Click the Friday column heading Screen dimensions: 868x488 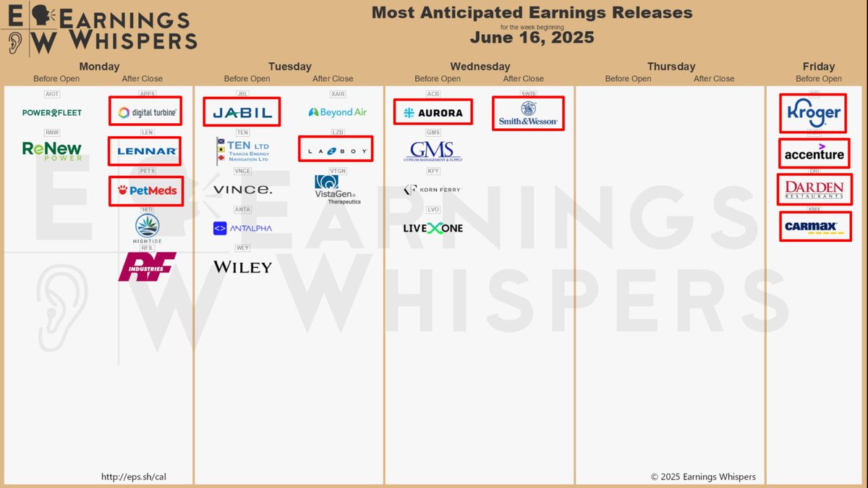819,67
